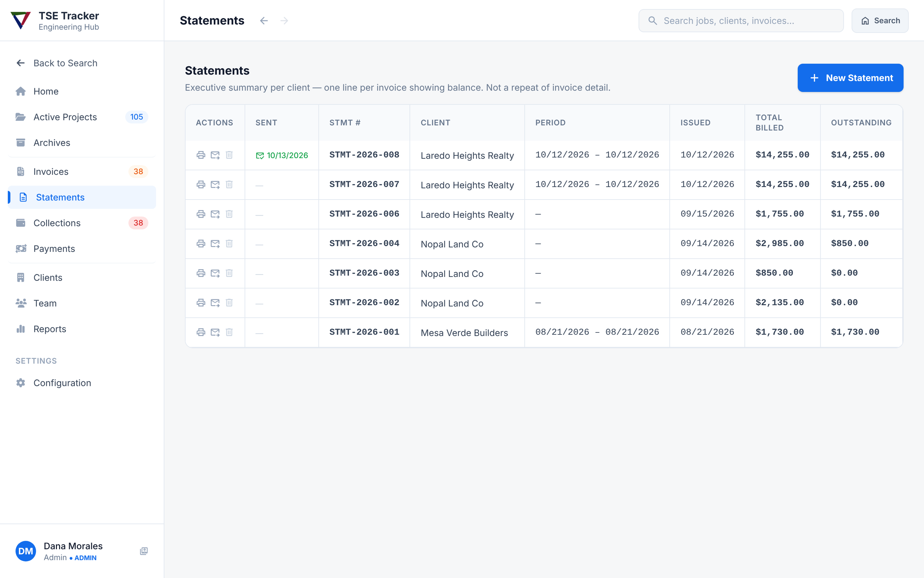Click client Mesa Verde Builders

(x=464, y=333)
